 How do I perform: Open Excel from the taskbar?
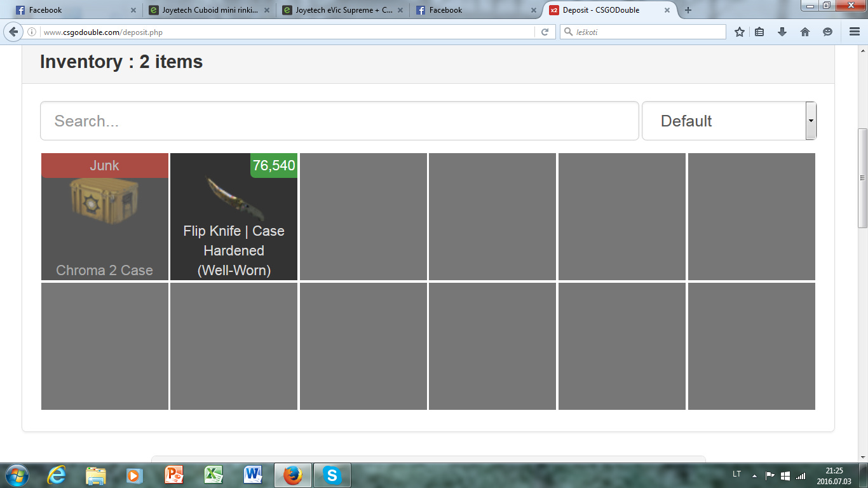pyautogui.click(x=214, y=475)
